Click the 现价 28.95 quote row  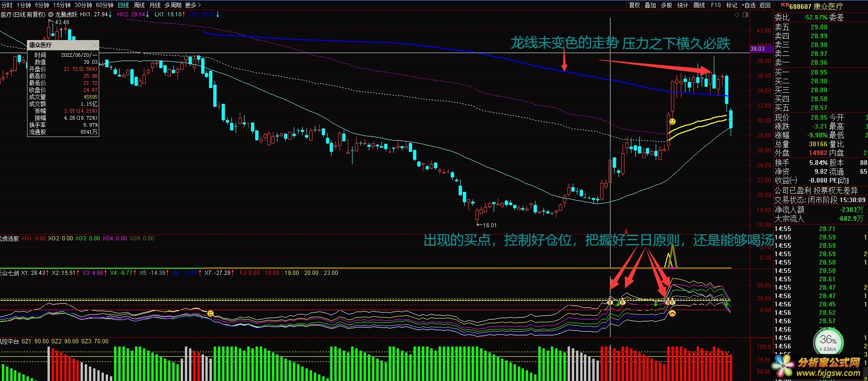pyautogui.click(x=801, y=118)
